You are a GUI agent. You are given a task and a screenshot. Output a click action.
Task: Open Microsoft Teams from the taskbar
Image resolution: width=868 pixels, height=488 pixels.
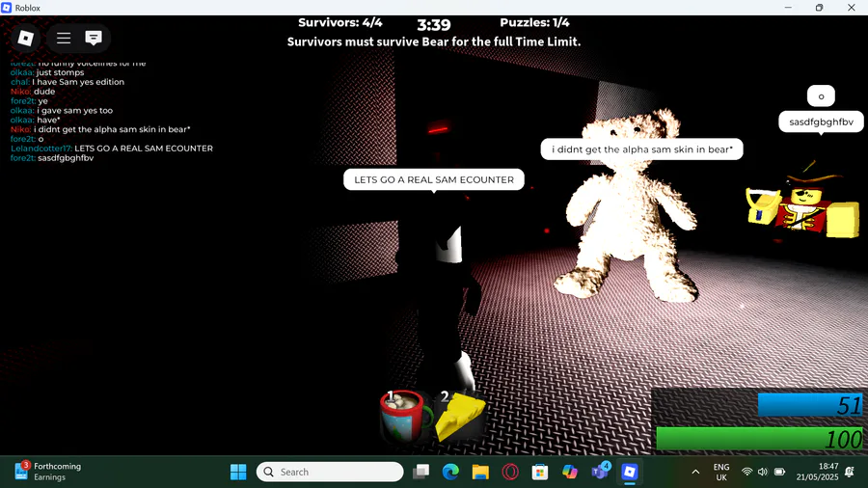coord(600,472)
